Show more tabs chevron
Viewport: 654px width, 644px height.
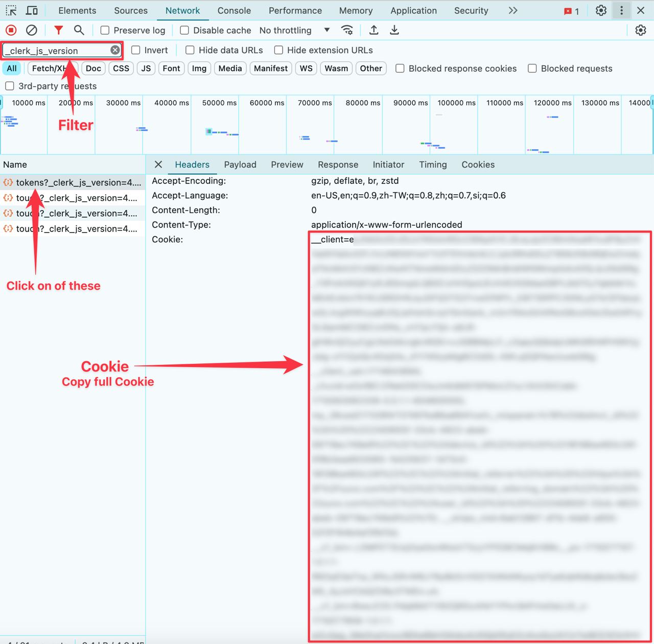[x=513, y=10]
